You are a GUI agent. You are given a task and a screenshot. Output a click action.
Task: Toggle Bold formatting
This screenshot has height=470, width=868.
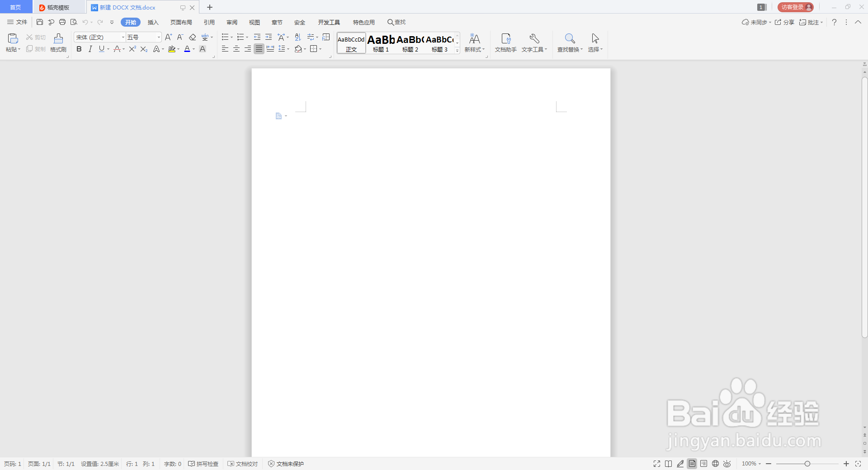click(79, 49)
